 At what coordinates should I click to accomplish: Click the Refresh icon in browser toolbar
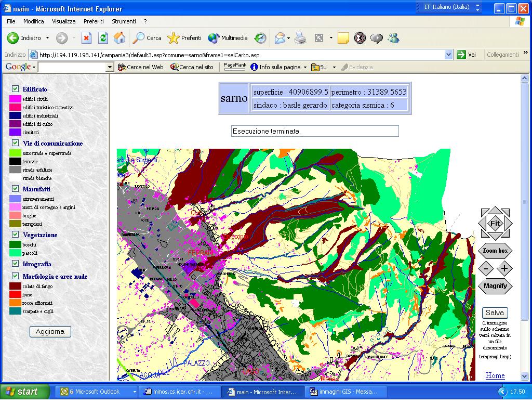(103, 38)
